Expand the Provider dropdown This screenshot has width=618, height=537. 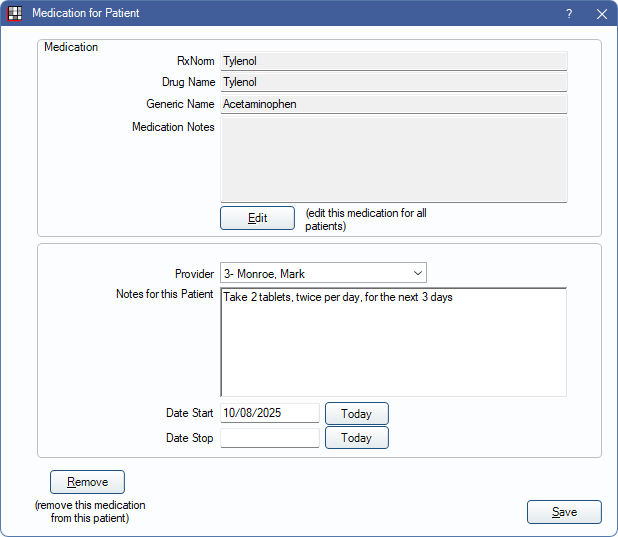tap(416, 273)
